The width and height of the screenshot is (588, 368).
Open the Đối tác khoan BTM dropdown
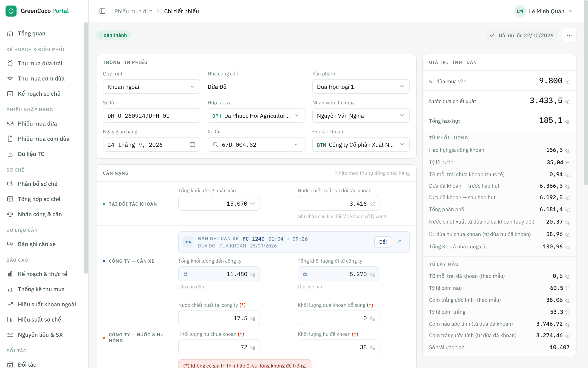point(361,145)
